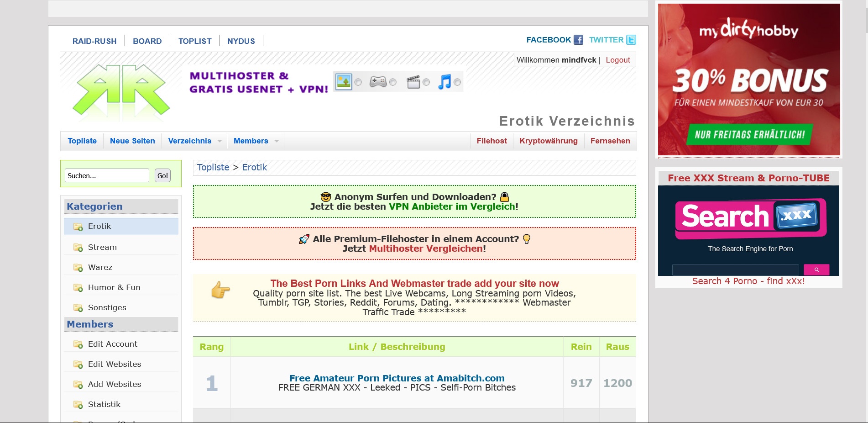
Task: Click the green RR site logo
Action: [121, 90]
